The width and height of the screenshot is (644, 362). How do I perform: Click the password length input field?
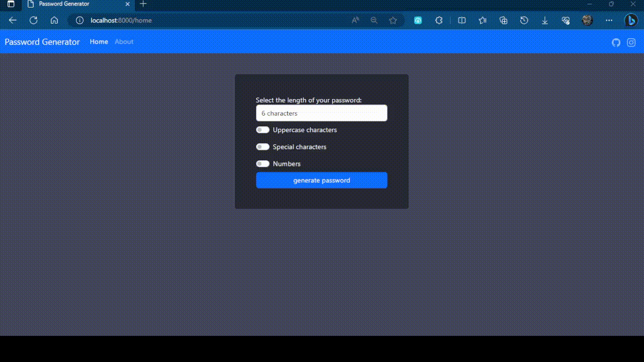[x=321, y=113]
